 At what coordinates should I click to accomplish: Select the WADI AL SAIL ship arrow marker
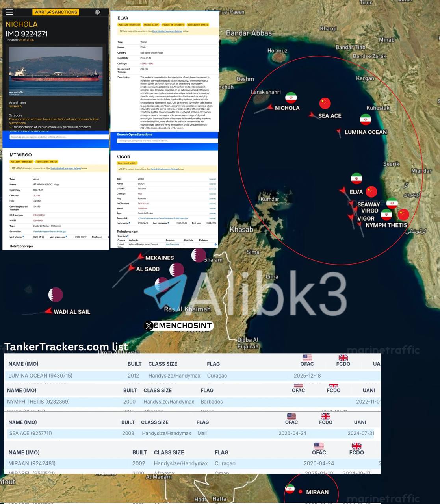[x=48, y=311]
